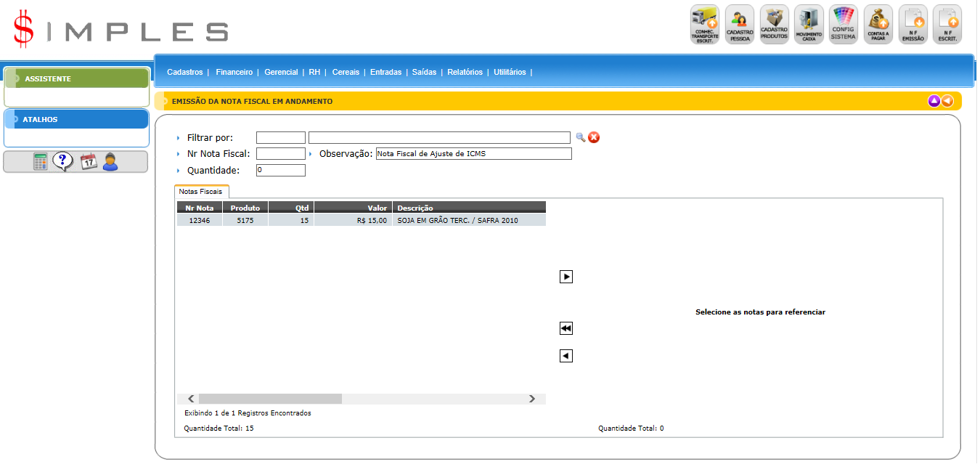The width and height of the screenshot is (980, 467).
Task: Open the calculator in the sidebar
Action: click(x=41, y=162)
